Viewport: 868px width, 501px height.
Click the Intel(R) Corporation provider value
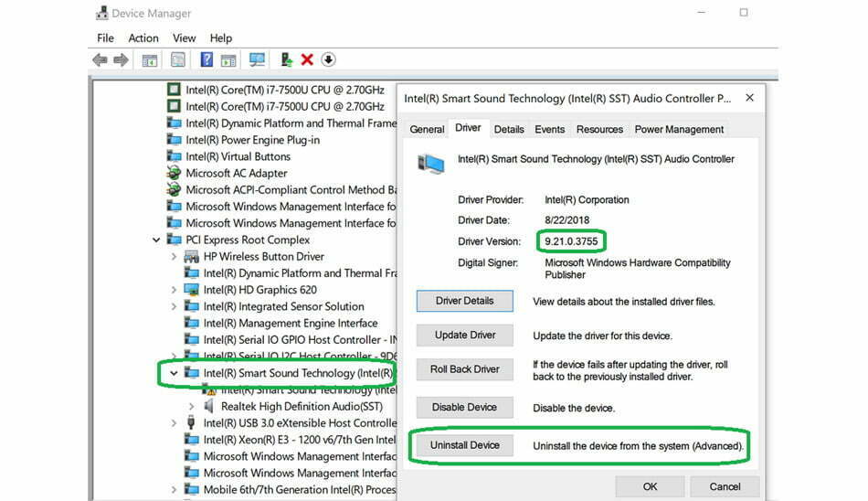click(x=587, y=200)
